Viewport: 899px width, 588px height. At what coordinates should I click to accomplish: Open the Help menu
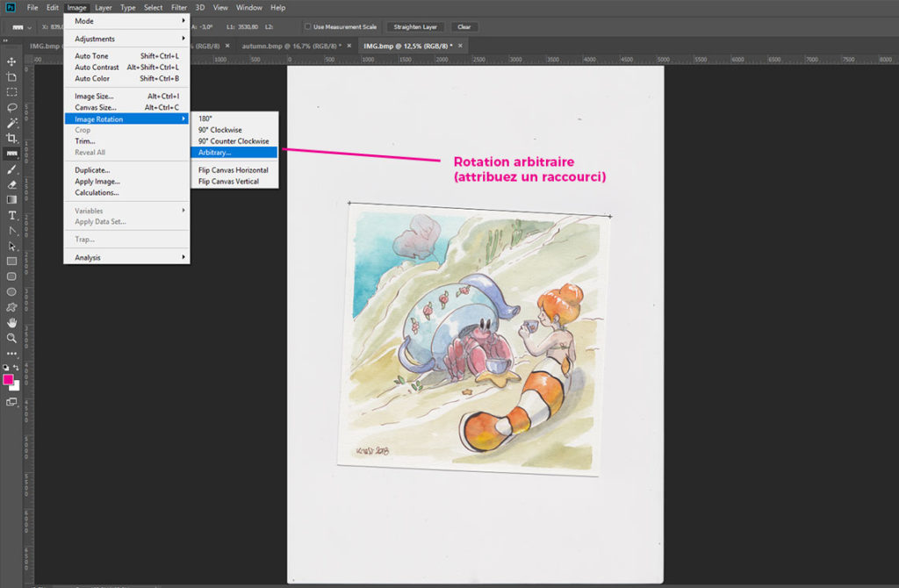(278, 7)
